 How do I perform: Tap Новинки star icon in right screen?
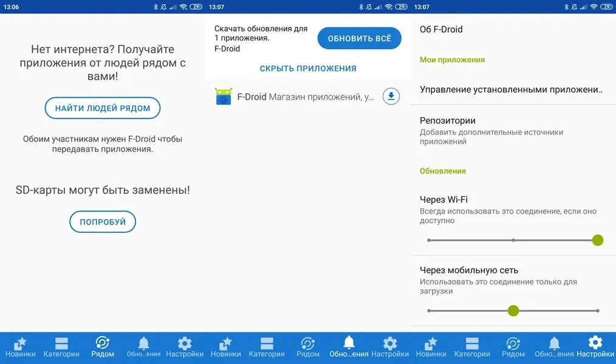click(x=431, y=343)
